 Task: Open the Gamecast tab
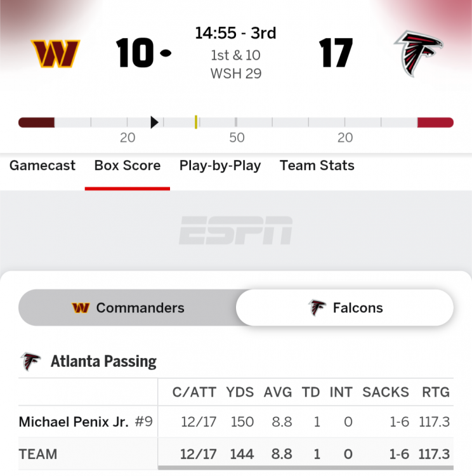point(43,166)
